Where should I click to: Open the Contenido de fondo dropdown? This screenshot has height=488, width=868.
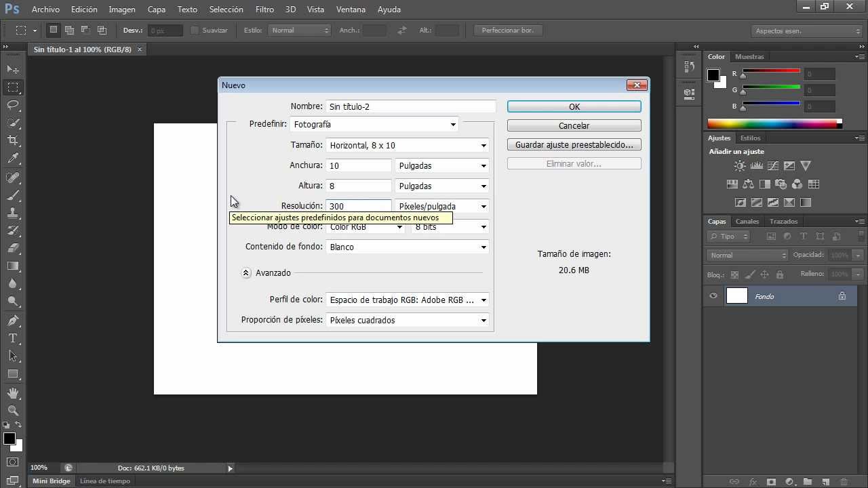[408, 247]
